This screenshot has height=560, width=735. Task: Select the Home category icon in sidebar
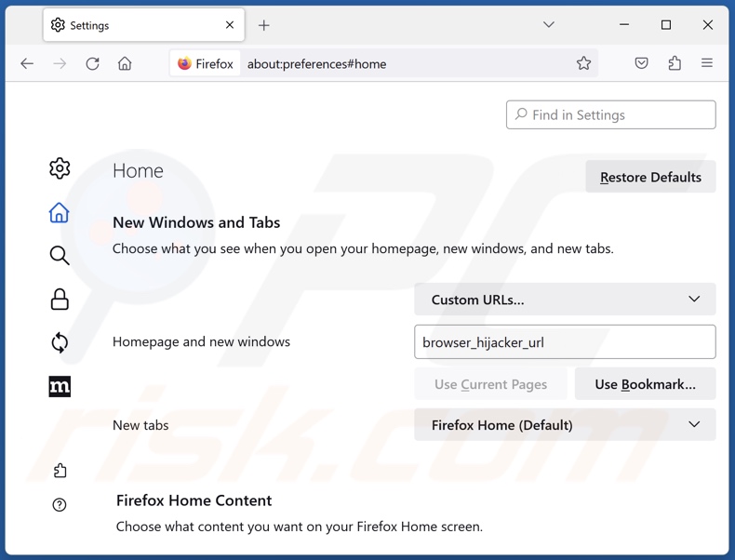(60, 213)
